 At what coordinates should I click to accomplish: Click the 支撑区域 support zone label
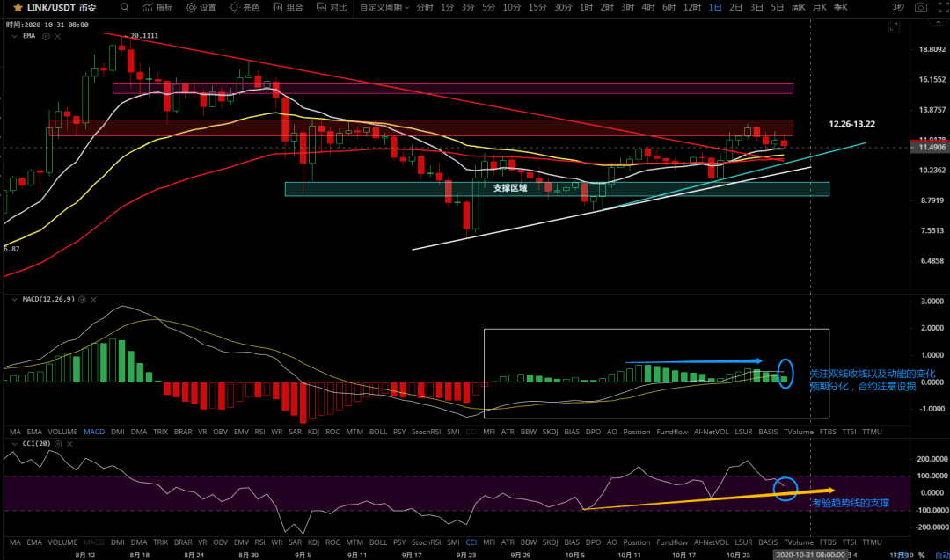510,188
